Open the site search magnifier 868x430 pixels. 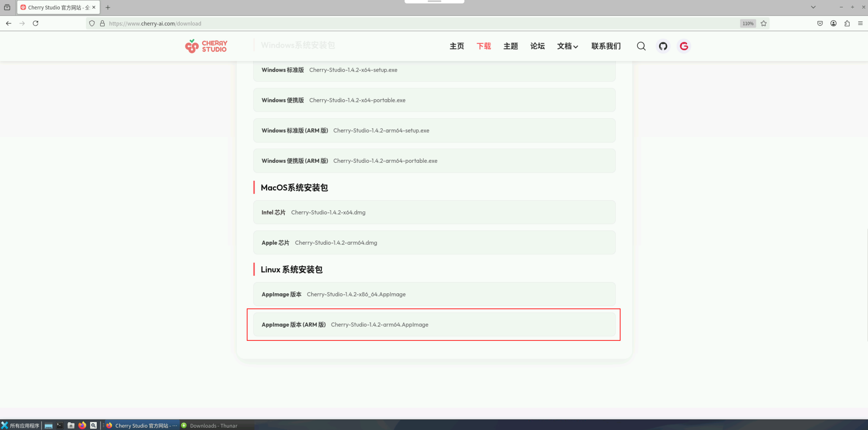641,46
